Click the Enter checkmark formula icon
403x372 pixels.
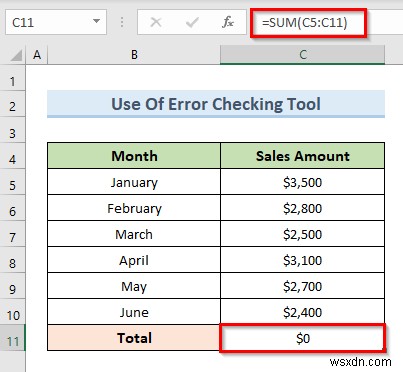pos(192,22)
